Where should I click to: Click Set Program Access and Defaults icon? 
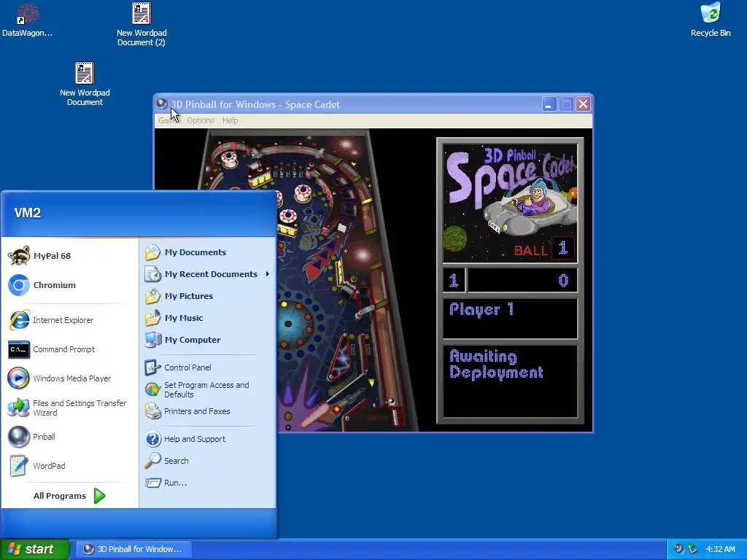(x=153, y=389)
